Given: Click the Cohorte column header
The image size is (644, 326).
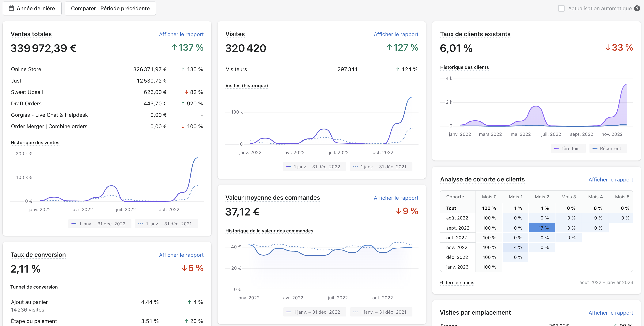Looking at the screenshot, I should tap(455, 197).
